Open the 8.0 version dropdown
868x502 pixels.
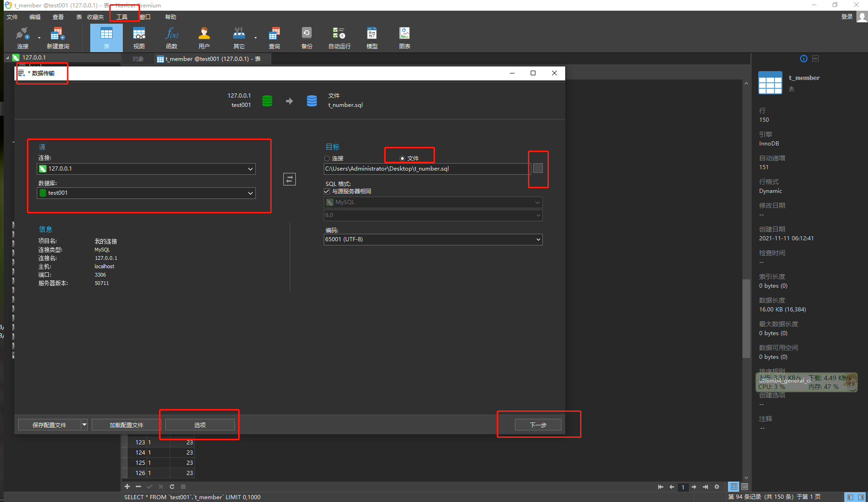tap(433, 215)
